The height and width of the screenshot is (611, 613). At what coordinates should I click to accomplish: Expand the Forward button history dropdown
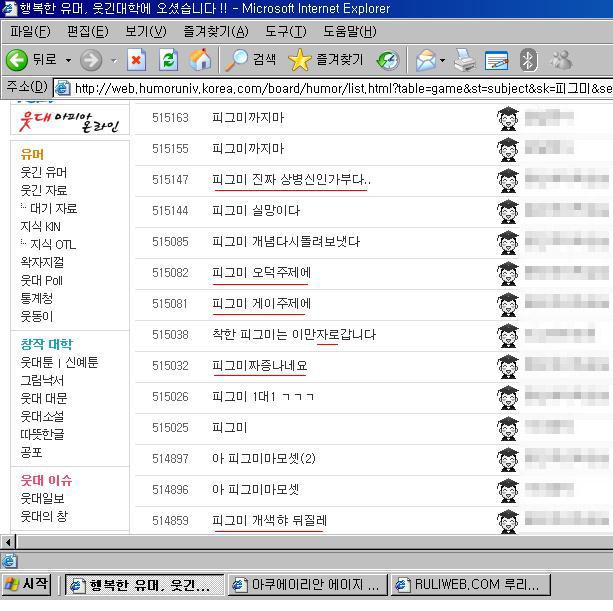pyautogui.click(x=113, y=60)
